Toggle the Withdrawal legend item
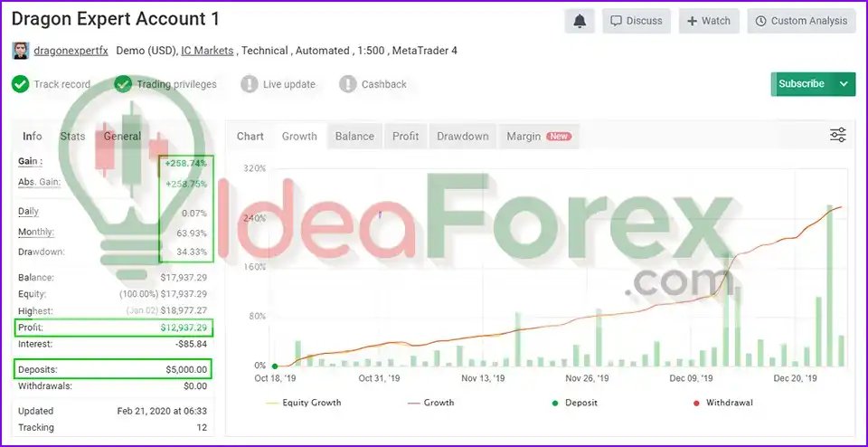This screenshot has height=447, width=868. (722, 403)
